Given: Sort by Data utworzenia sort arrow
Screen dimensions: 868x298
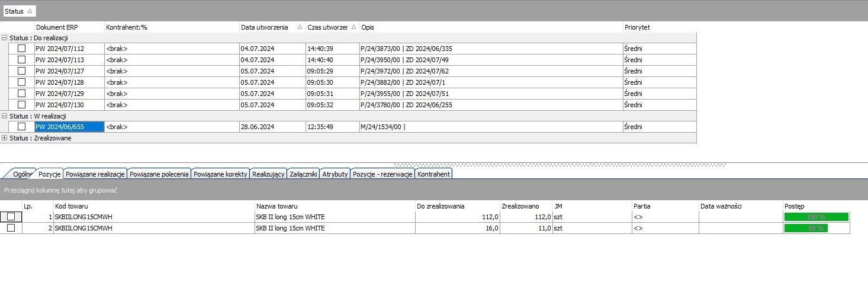Looking at the screenshot, I should (300, 27).
